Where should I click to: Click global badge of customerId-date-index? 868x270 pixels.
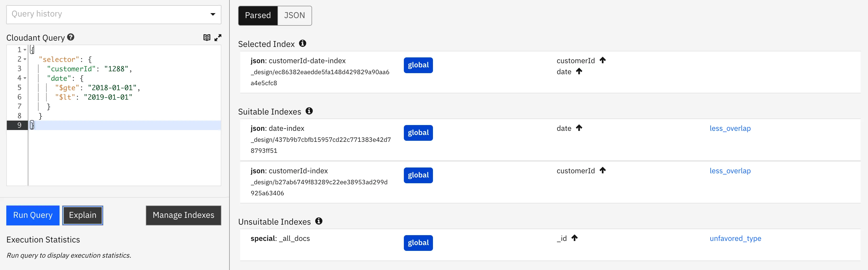point(418,65)
